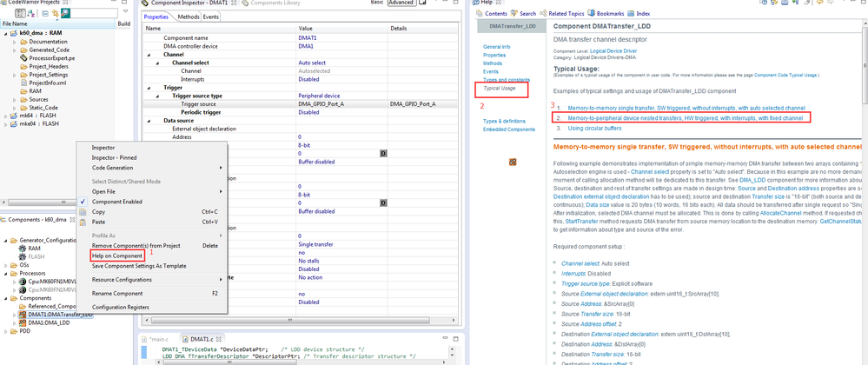Click the Peripheral device Trigger source type value
This screenshot has height=365, width=868.
[x=319, y=96]
